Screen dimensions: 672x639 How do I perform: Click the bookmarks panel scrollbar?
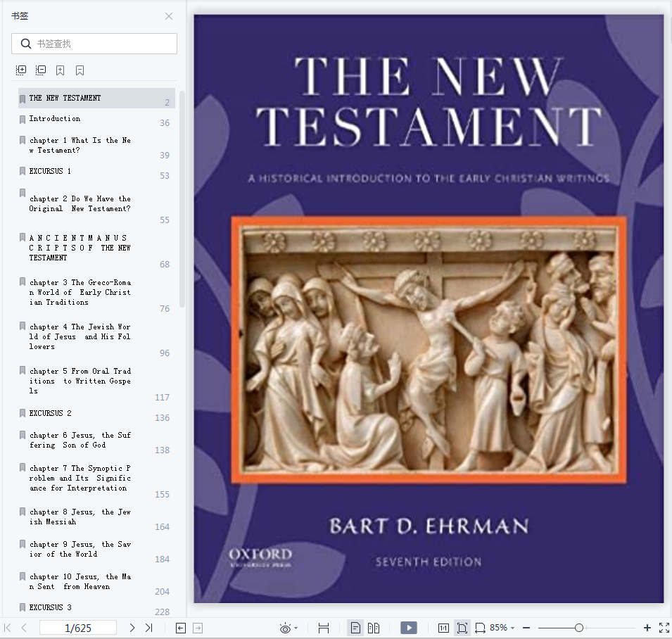182,199
